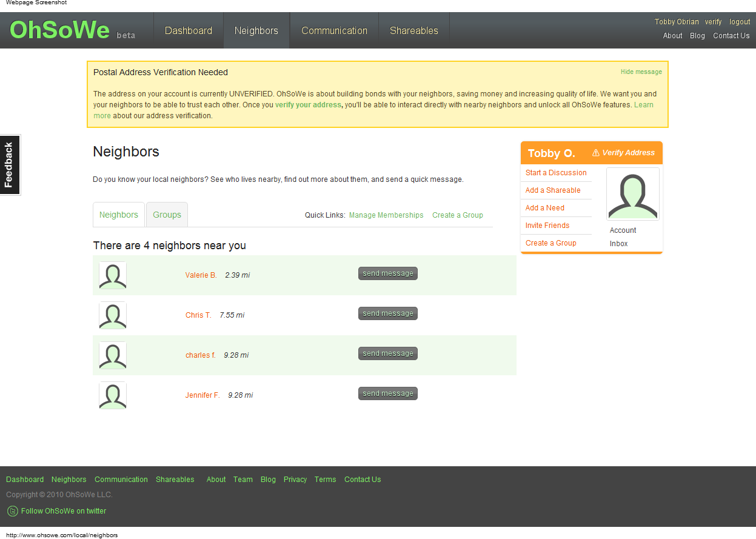
Task: Click '7.55 mi' distance text
Action: 232,315
